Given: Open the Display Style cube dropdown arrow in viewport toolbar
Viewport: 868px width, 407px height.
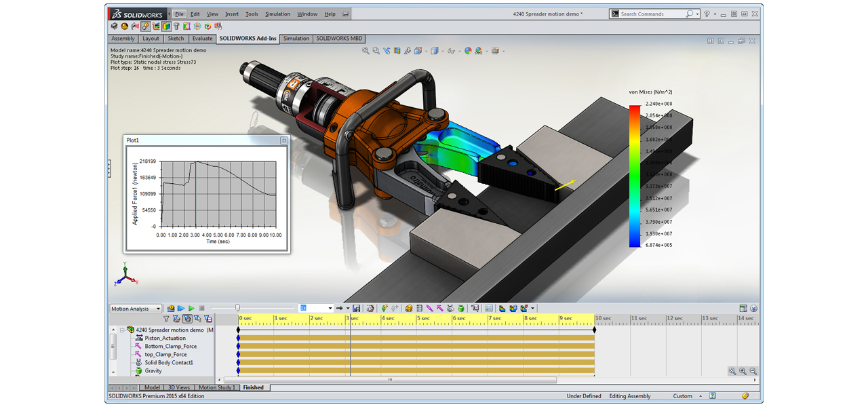Looking at the screenshot, I should (x=443, y=51).
